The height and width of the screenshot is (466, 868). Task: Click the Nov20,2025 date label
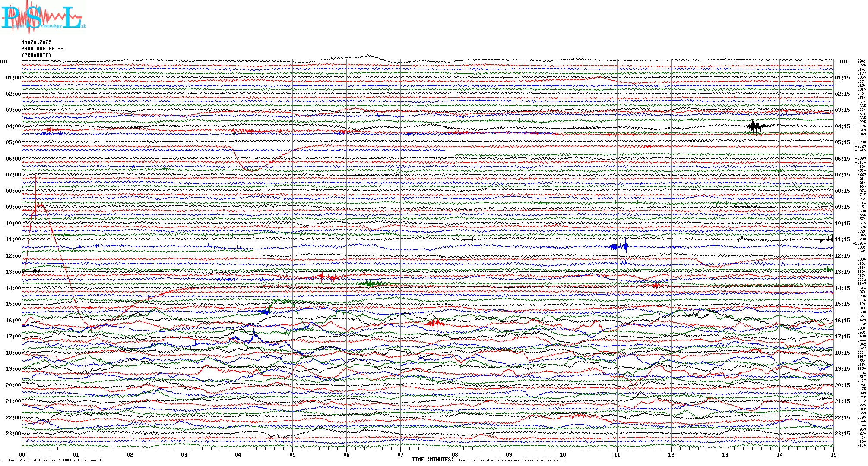tap(36, 42)
